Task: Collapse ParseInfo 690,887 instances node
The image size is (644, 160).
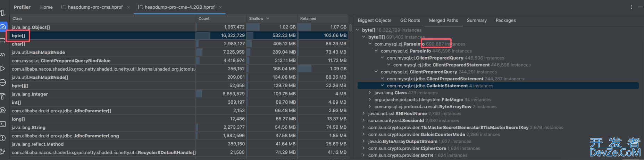Action: (370, 44)
